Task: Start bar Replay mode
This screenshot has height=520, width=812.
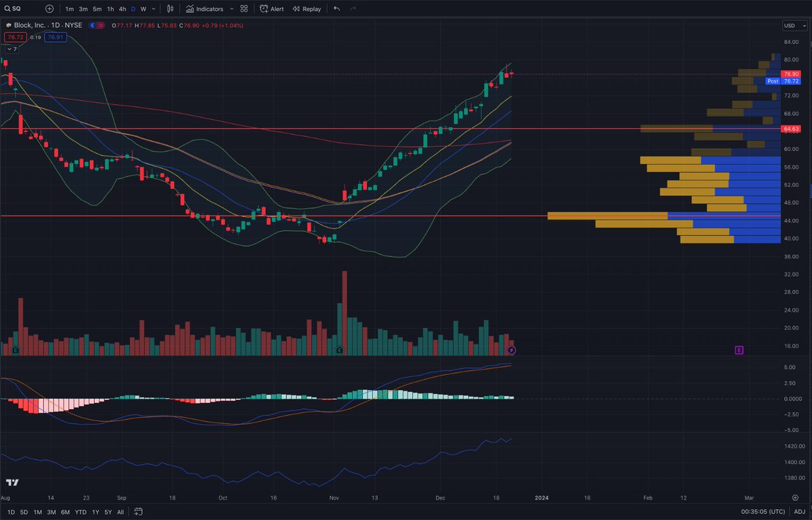Action: 307,9
